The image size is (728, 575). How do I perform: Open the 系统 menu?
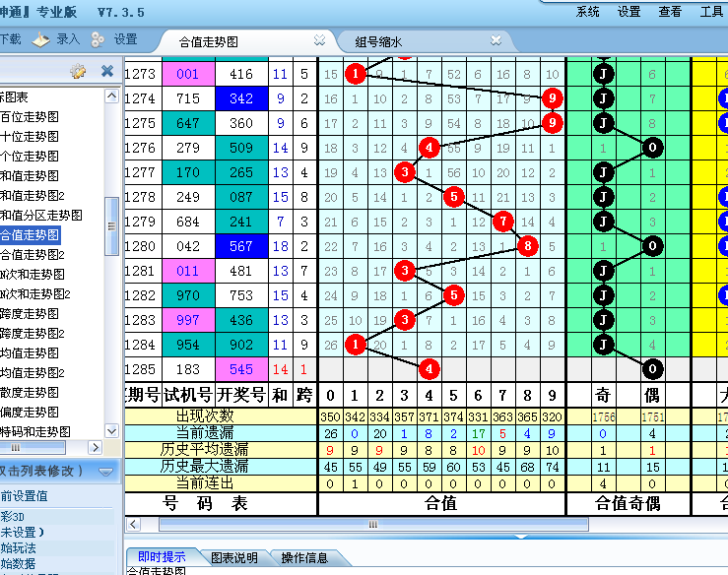[x=588, y=12]
